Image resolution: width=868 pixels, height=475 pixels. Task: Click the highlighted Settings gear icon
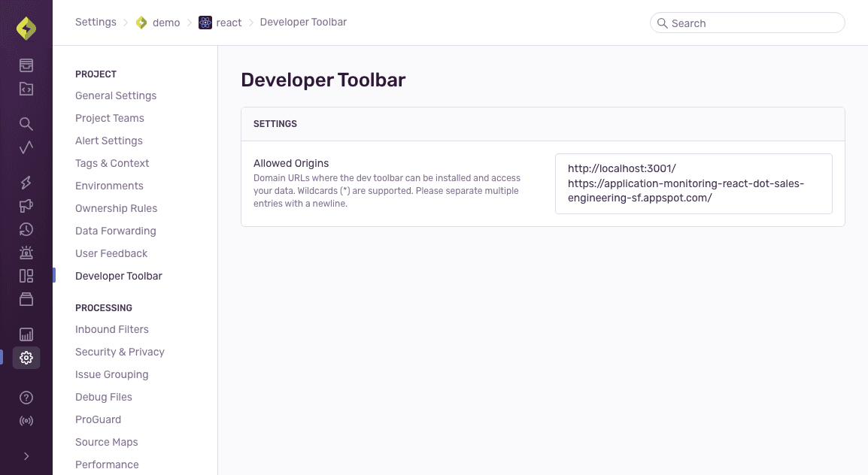coord(26,358)
